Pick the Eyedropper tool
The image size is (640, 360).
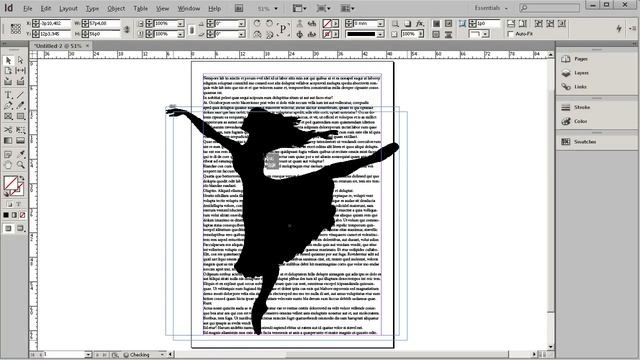point(20,154)
